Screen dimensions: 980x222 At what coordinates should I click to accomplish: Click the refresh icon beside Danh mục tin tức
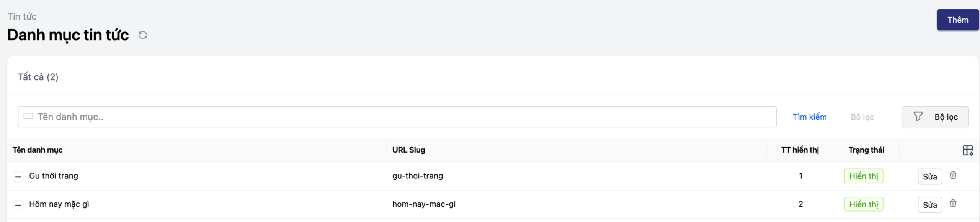pyautogui.click(x=143, y=35)
